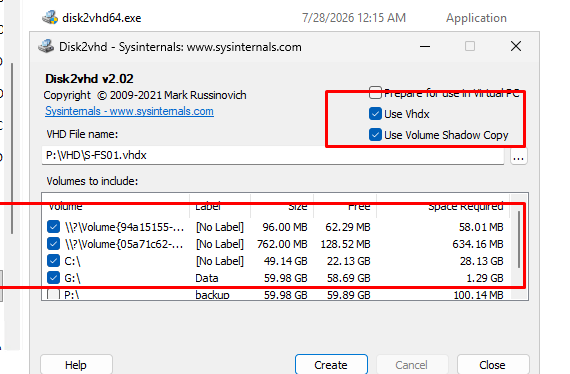Enable Prepare for use in Virtual PC
Screen dimensions: 570x374
[375, 93]
